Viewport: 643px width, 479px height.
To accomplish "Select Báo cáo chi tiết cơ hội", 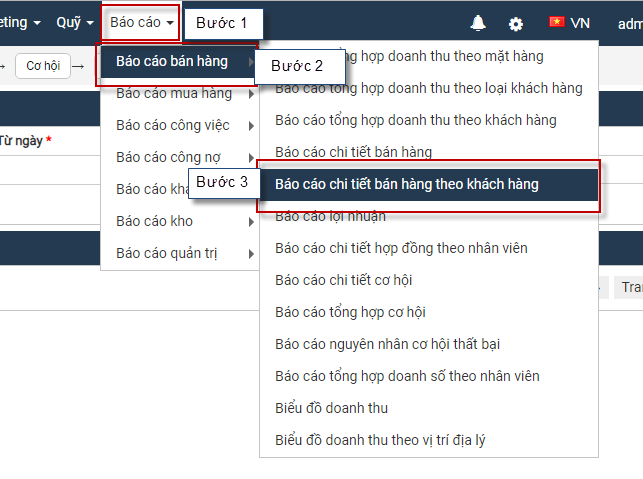I will pos(344,280).
